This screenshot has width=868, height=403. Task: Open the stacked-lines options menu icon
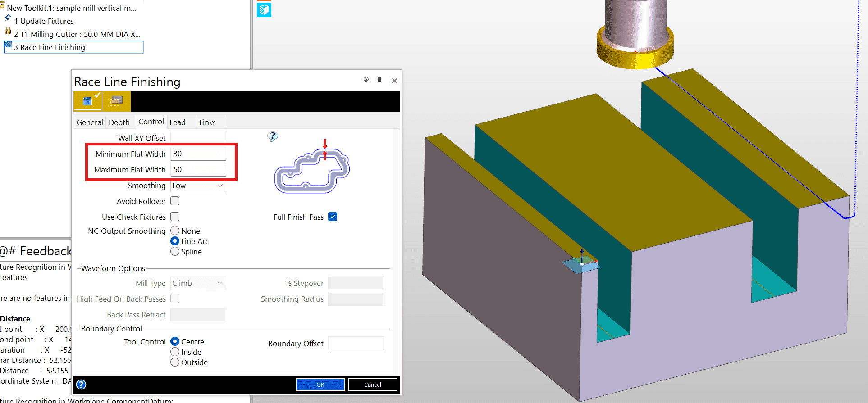pyautogui.click(x=379, y=79)
